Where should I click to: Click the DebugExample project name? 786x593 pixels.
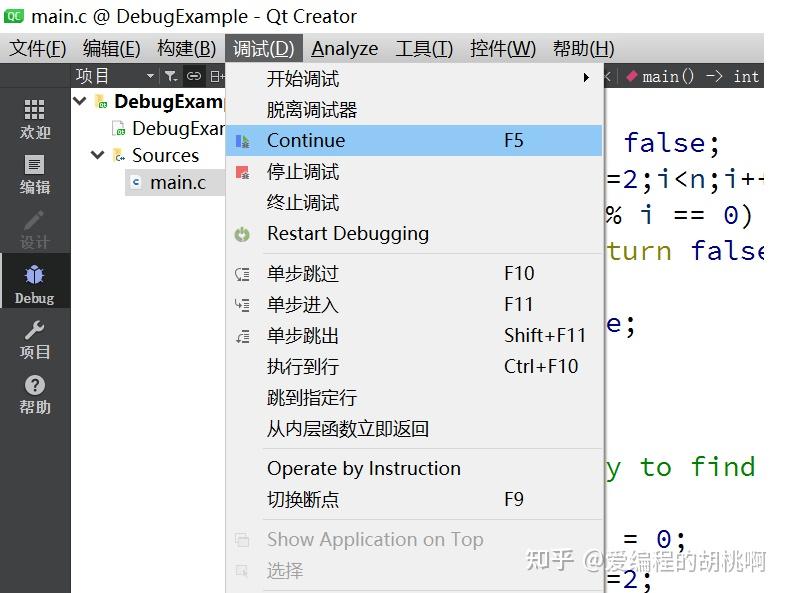168,102
